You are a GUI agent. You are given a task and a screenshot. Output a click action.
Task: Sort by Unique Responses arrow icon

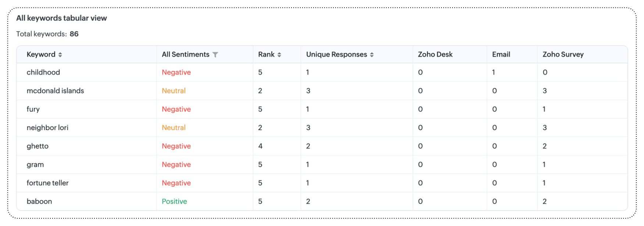[372, 55]
